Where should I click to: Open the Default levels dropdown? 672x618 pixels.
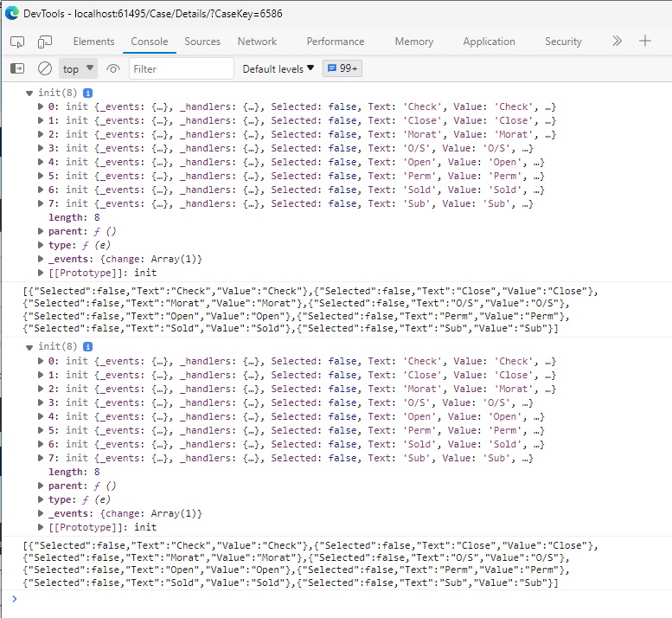pos(278,68)
